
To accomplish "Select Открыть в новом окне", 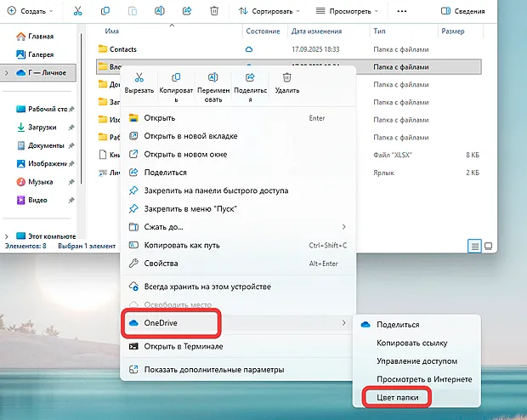I will pyautogui.click(x=238, y=155).
